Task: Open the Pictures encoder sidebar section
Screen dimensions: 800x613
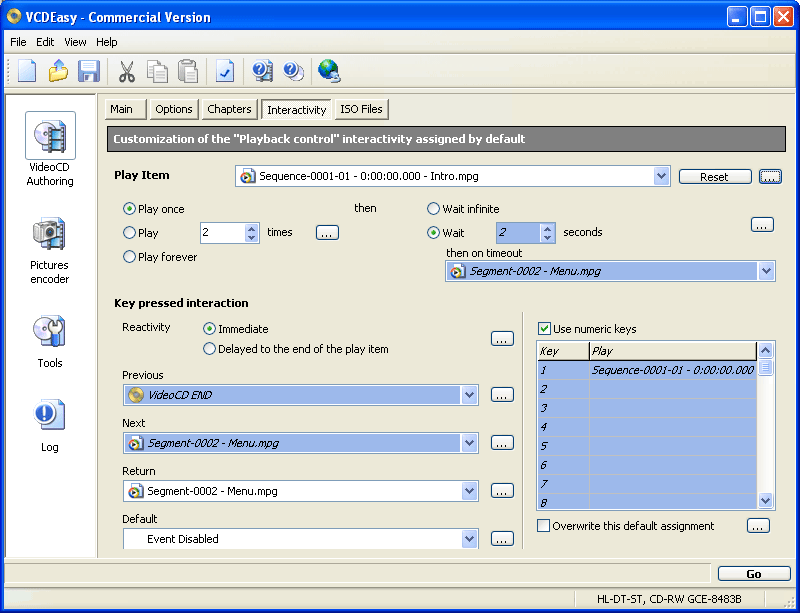Action: tap(49, 250)
